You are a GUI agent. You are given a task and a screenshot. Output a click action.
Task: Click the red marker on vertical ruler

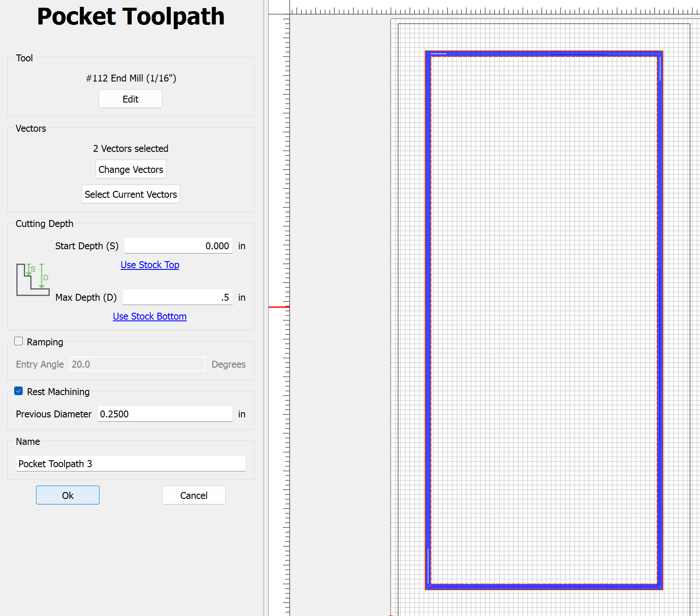(279, 307)
